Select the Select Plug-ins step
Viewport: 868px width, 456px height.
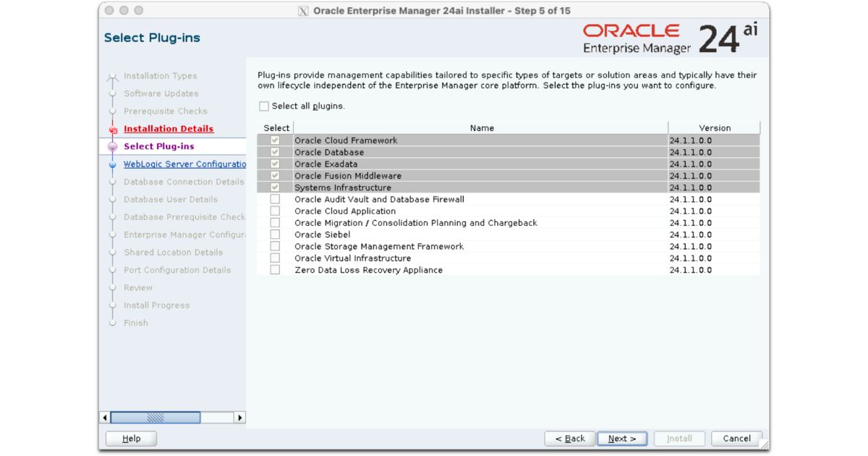pos(159,146)
